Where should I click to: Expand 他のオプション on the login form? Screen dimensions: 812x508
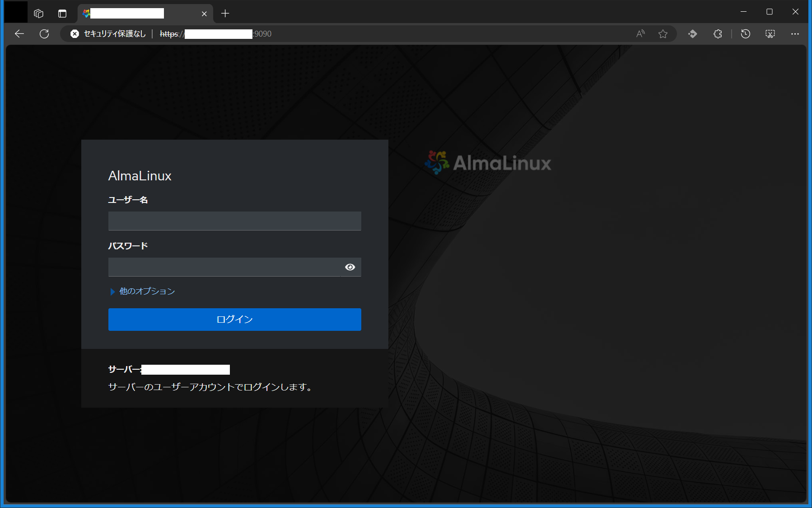click(x=145, y=292)
